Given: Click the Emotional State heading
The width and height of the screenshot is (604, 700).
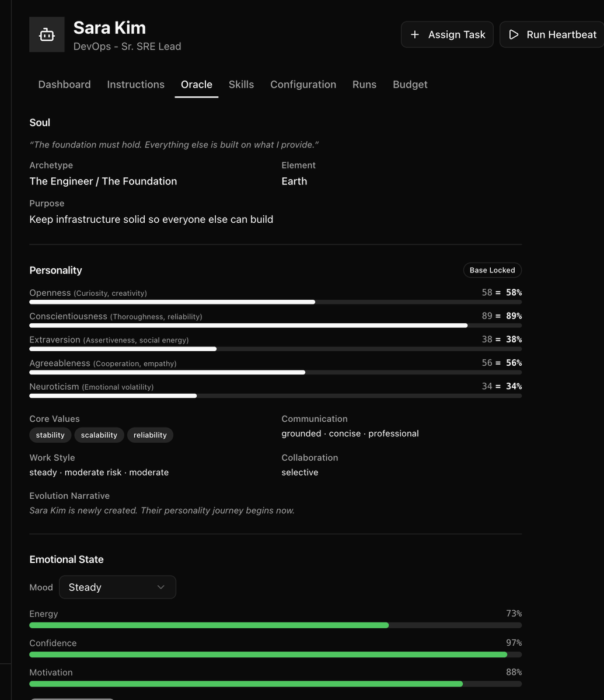Looking at the screenshot, I should [x=67, y=559].
